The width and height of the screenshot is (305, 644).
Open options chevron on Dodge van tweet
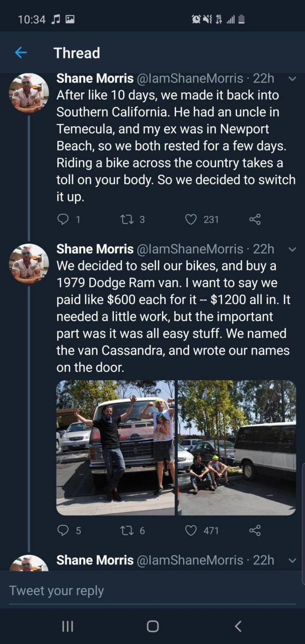coord(293,249)
